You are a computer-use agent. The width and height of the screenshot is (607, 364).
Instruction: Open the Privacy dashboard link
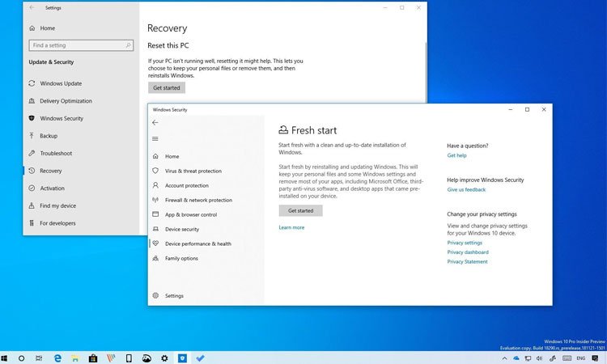[x=467, y=252]
